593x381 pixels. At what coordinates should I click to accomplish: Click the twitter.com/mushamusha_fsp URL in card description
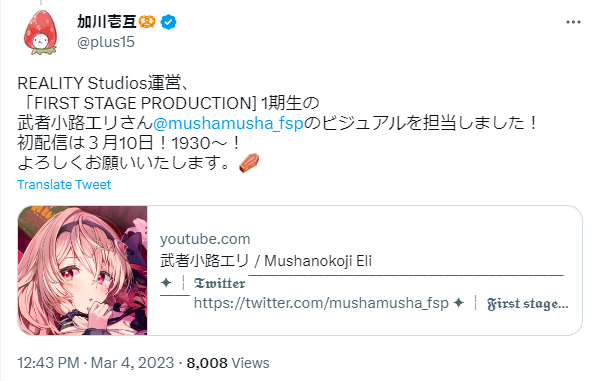[321, 303]
